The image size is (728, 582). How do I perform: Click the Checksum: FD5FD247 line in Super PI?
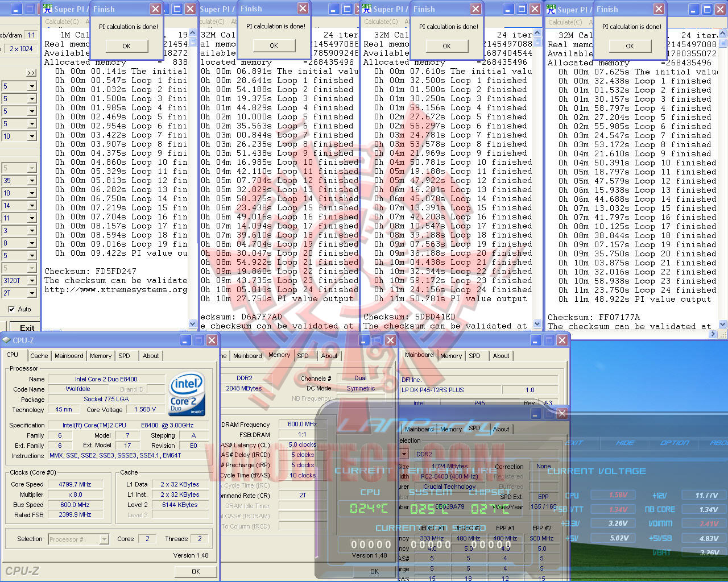point(90,271)
